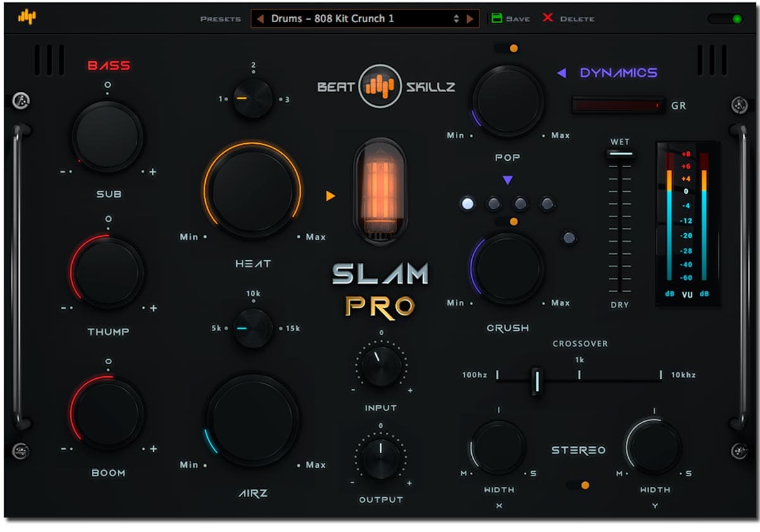Click the AIRZ frequency selector knob
This screenshot has height=532, width=760.
click(x=253, y=329)
